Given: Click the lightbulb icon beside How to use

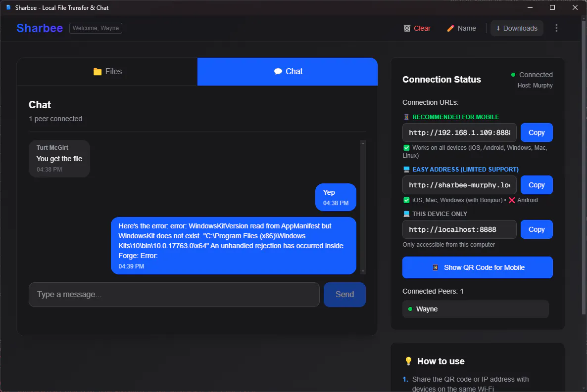Looking at the screenshot, I should pos(408,361).
